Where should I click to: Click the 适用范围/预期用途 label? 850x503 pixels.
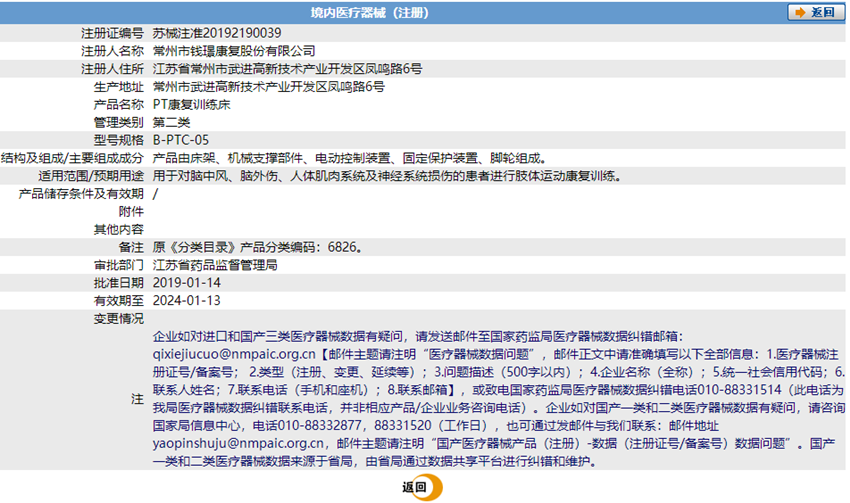click(x=91, y=176)
